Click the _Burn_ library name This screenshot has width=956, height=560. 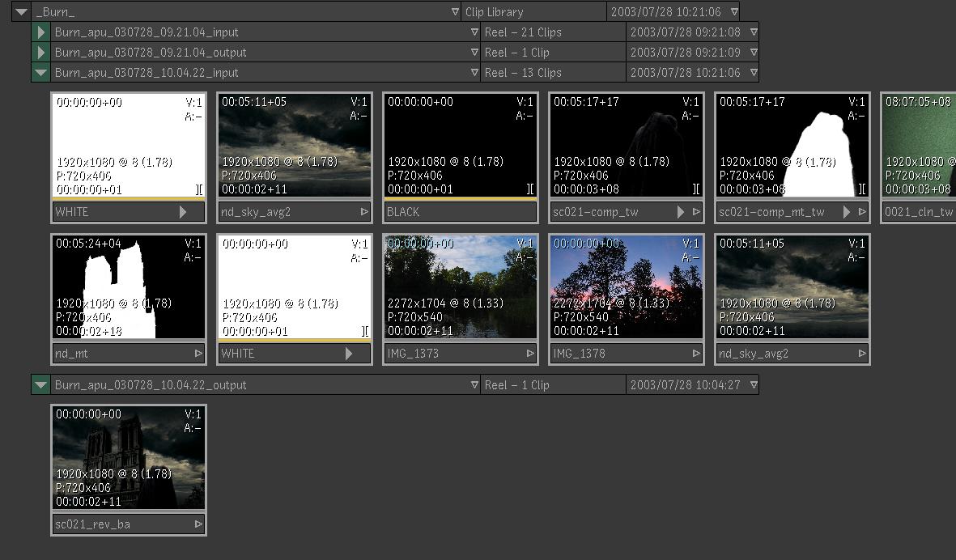pos(56,12)
